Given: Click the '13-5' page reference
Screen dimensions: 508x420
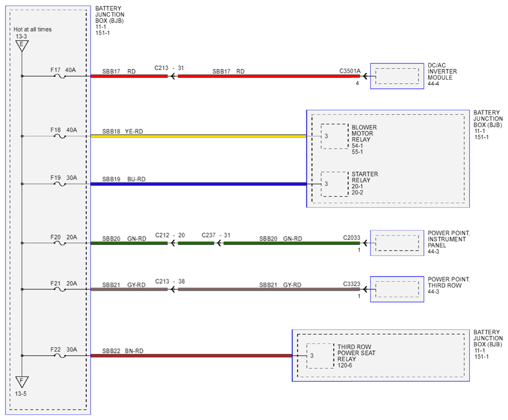Looking at the screenshot, I should click(21, 394).
